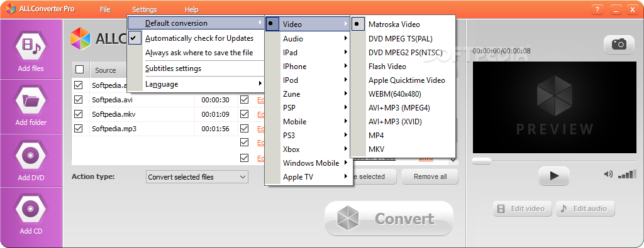
Task: Adjust the volume level bars
Action: (627, 174)
